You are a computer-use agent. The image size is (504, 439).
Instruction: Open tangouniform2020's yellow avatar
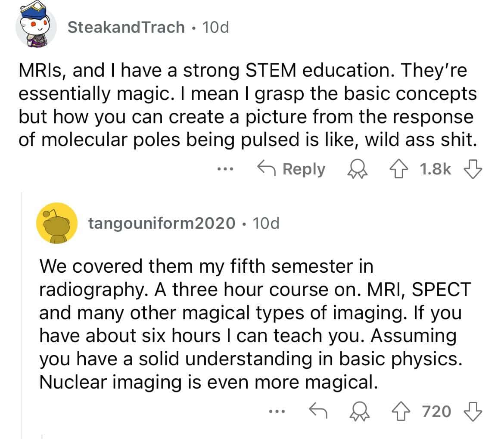[x=56, y=223]
